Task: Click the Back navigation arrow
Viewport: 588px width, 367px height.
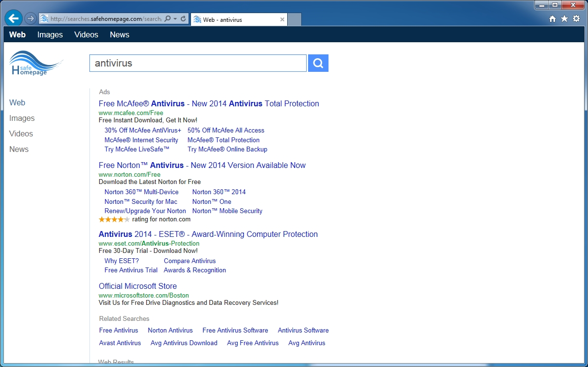Action: 13,18
